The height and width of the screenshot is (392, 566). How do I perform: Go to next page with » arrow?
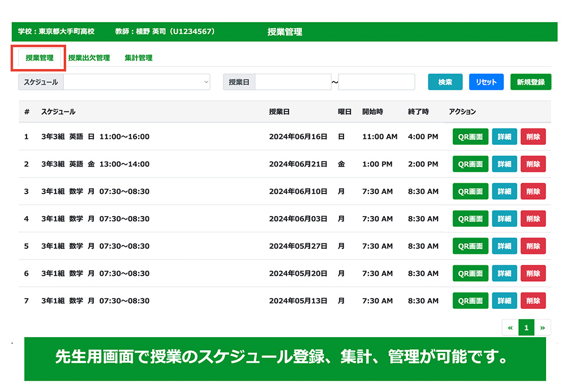pos(542,328)
